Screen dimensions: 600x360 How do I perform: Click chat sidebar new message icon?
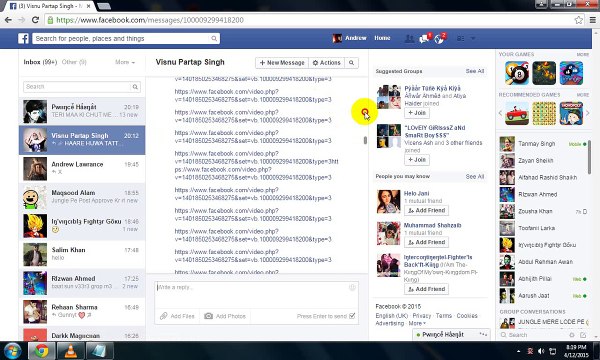pyautogui.click(x=583, y=335)
